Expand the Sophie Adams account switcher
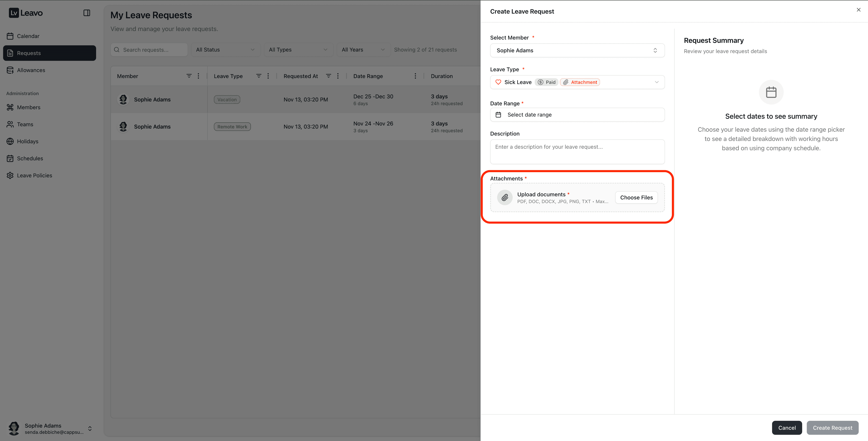This screenshot has width=868, height=441. click(90, 429)
